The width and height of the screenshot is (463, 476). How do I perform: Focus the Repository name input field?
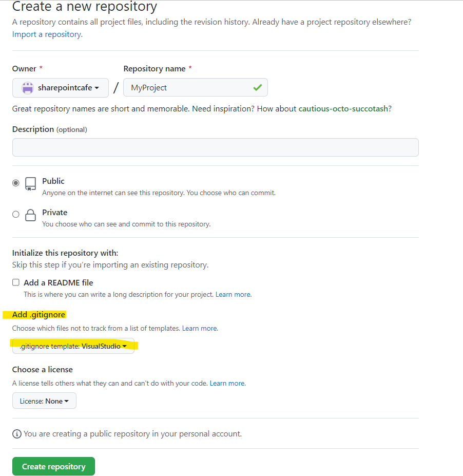(x=196, y=88)
